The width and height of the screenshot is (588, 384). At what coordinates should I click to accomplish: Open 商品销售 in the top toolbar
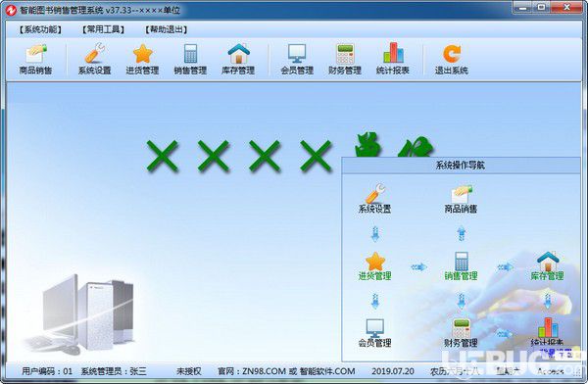(35, 59)
